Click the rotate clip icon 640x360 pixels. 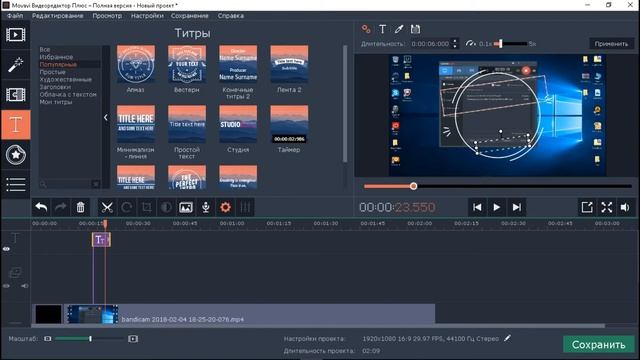pyautogui.click(x=127, y=207)
